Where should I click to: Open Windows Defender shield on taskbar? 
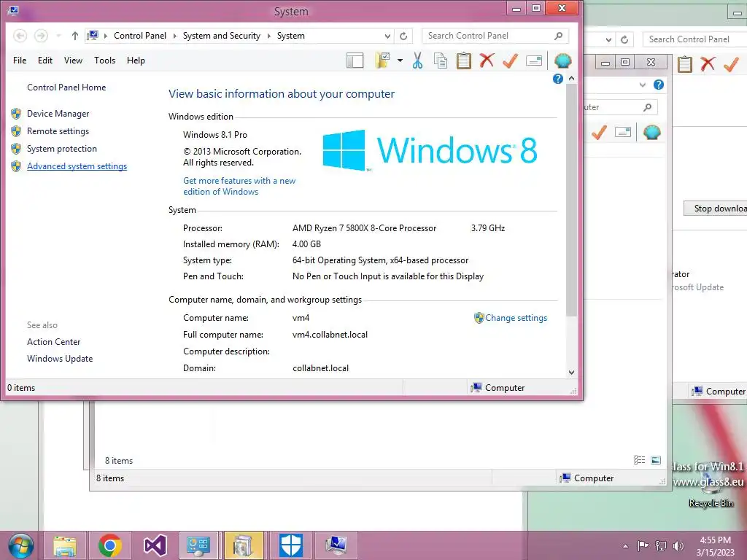290,545
